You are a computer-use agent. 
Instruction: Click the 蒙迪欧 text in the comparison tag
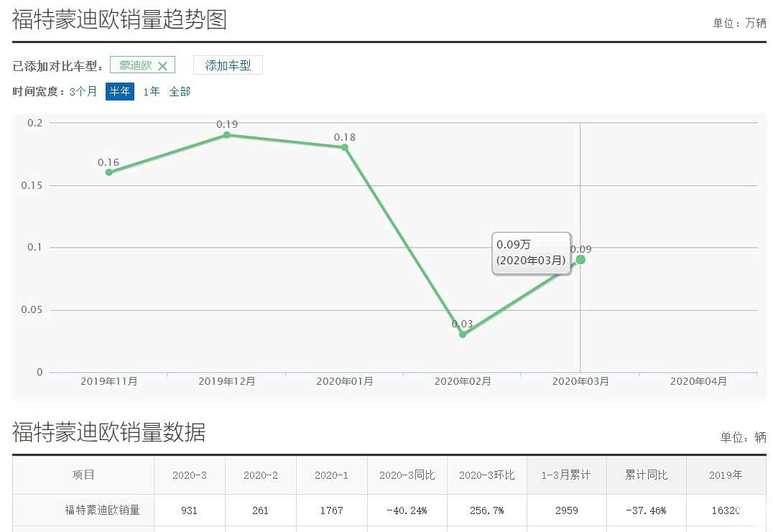[136, 65]
